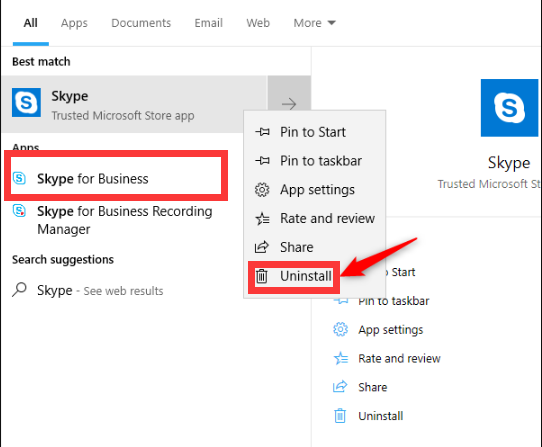Screen dimensions: 542x447
Task: Click the share arrow icon in context menu
Action: 262,247
